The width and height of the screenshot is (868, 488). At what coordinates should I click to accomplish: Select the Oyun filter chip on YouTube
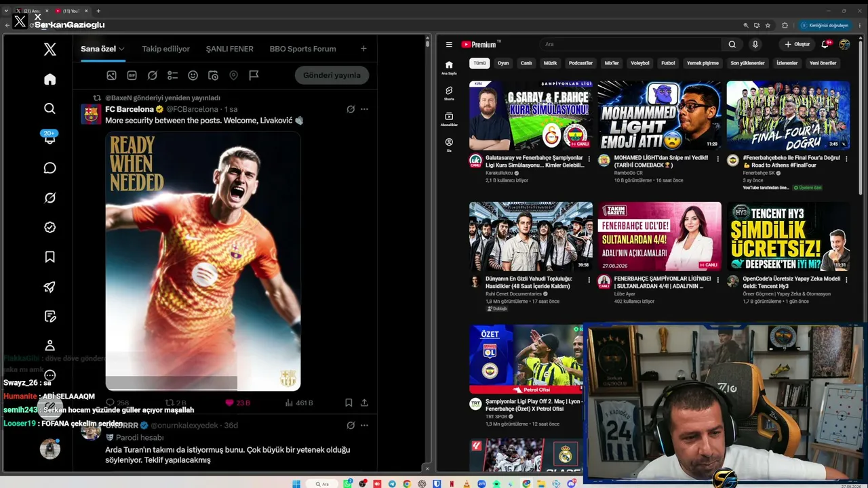coord(503,63)
